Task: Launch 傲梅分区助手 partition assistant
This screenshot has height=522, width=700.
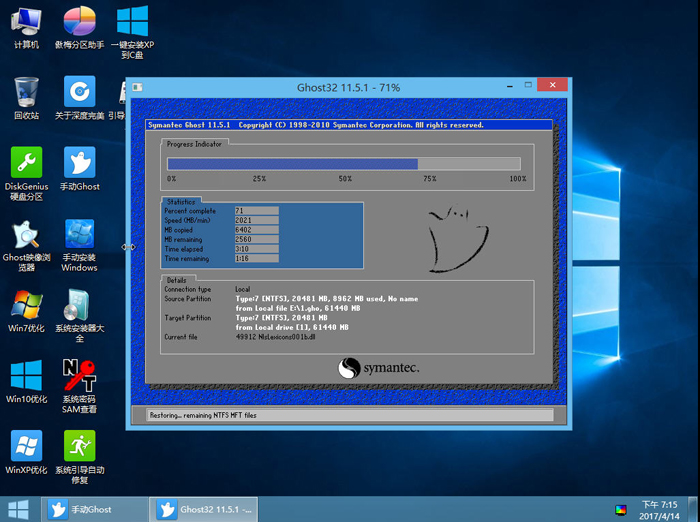Action: 79,22
